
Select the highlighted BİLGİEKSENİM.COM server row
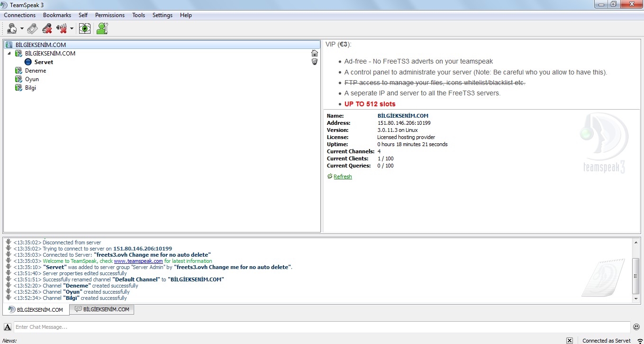tap(162, 45)
